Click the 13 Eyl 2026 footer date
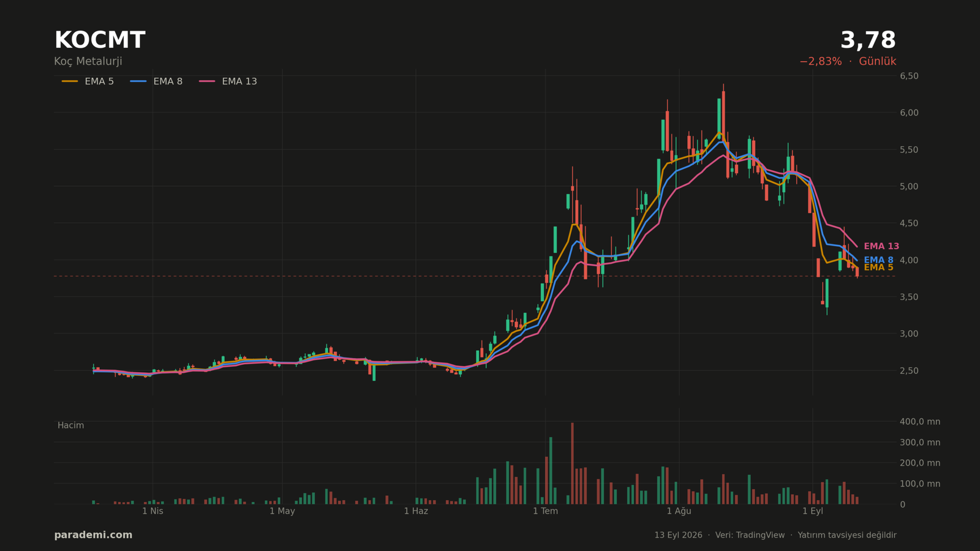This screenshot has height=551, width=980. click(x=678, y=535)
